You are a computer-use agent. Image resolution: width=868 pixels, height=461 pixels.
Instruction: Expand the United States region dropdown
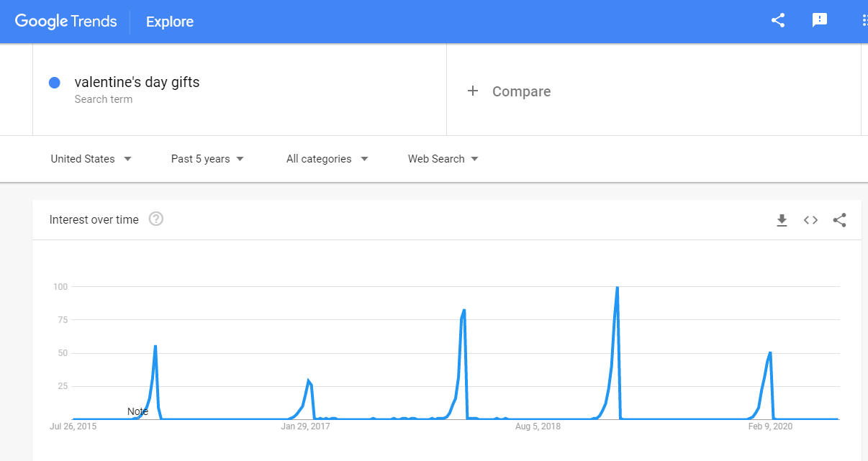tap(91, 159)
